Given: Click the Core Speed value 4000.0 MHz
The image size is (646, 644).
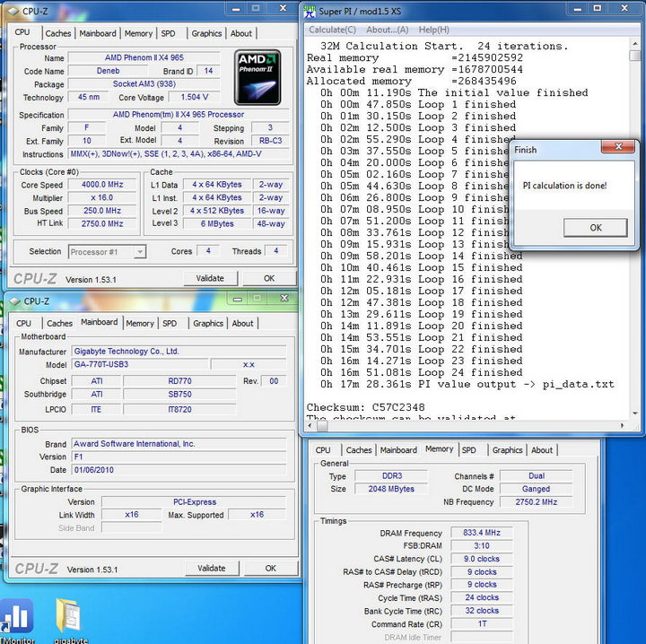Looking at the screenshot, I should [x=102, y=185].
